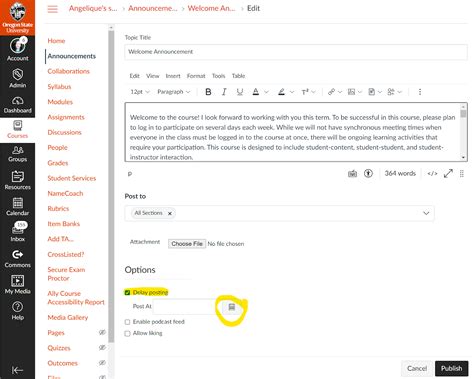Image resolution: width=474 pixels, height=379 pixels.
Task: Open Courses in global navigation
Action: point(17,129)
